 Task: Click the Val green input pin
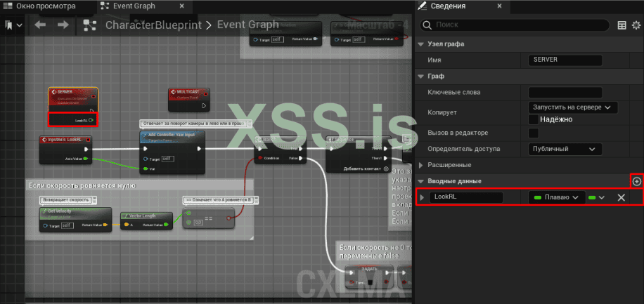click(146, 168)
